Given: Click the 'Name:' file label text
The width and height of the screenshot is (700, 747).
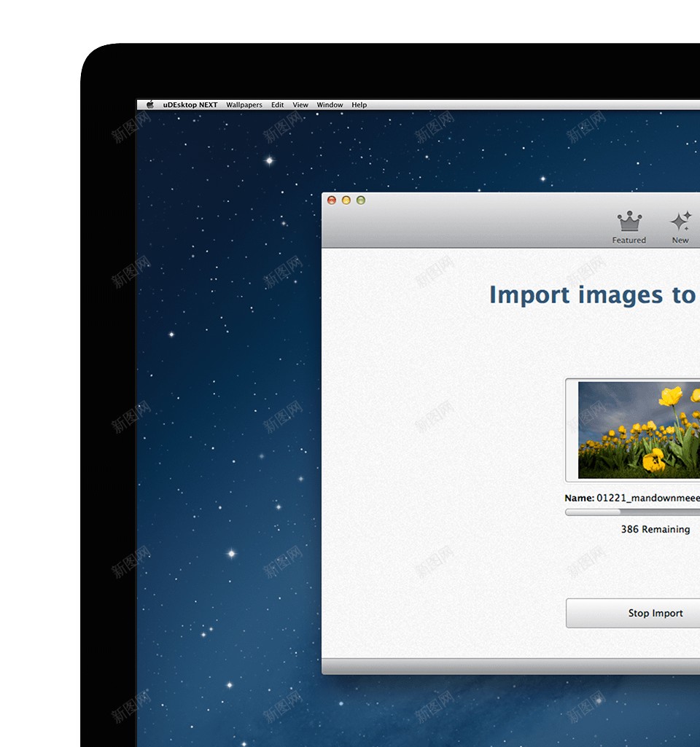Looking at the screenshot, I should pos(580,498).
